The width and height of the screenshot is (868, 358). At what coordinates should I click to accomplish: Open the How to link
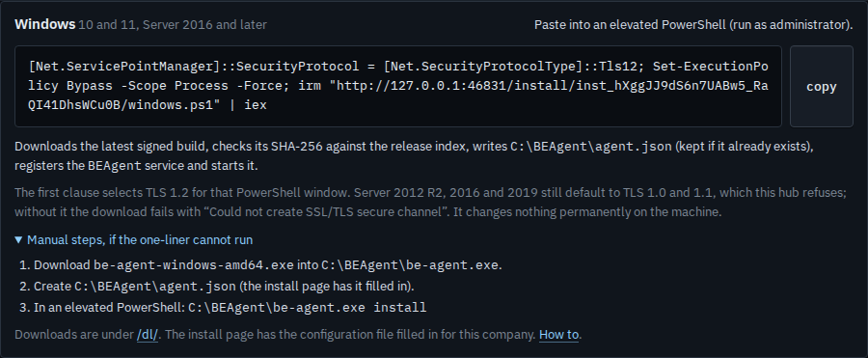coord(558,335)
